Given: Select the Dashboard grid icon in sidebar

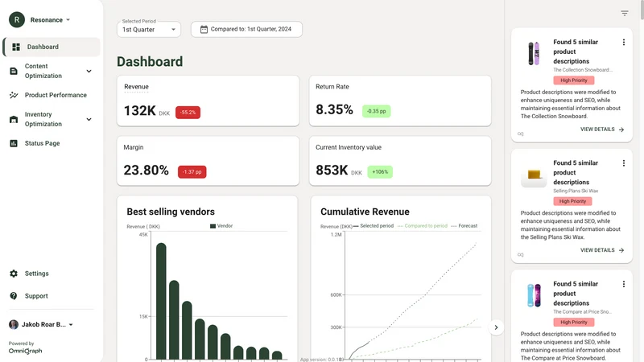Looking at the screenshot, I should click(16, 47).
